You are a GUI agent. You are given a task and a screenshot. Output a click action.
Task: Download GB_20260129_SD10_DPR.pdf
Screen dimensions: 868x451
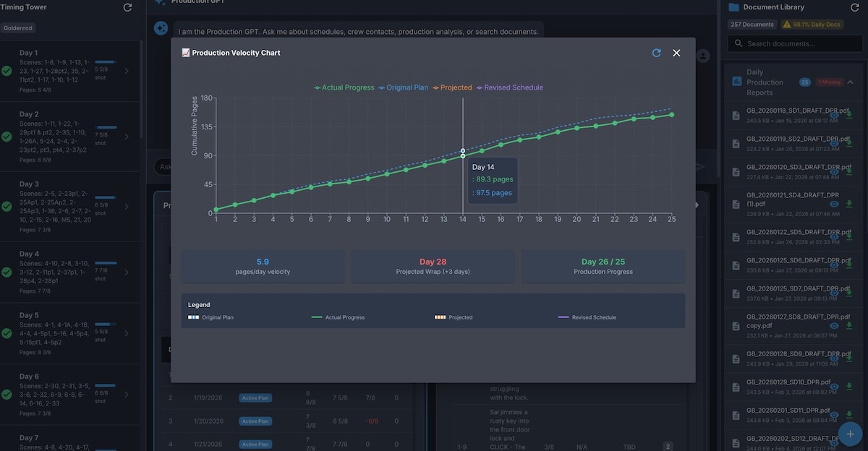(x=849, y=387)
